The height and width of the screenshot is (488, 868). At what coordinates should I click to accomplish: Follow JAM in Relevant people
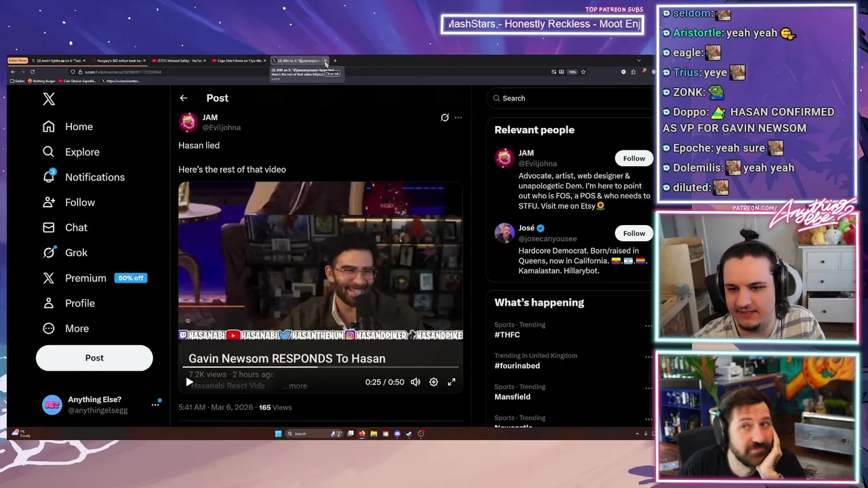[x=634, y=159]
